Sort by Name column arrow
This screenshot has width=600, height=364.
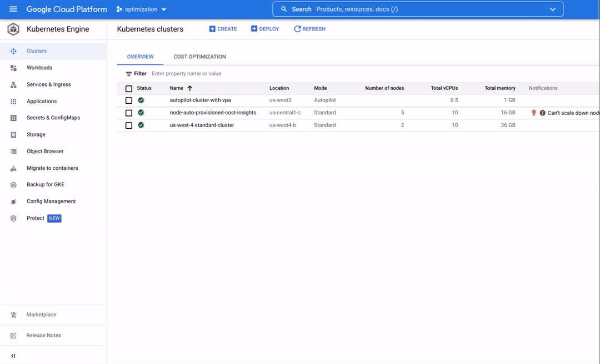(190, 88)
